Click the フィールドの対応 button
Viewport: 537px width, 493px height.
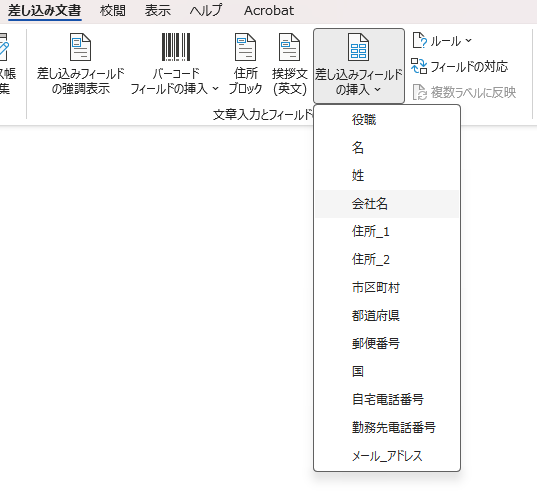(x=460, y=66)
